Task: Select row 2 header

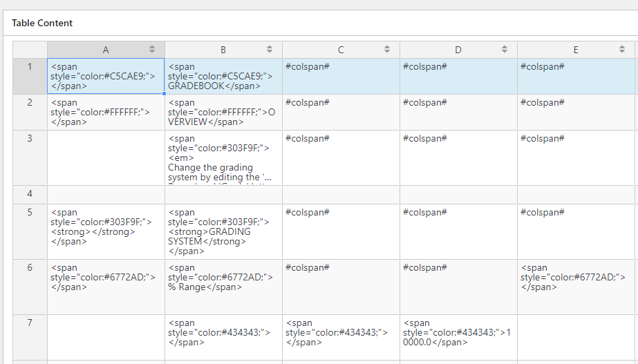Action: point(30,113)
